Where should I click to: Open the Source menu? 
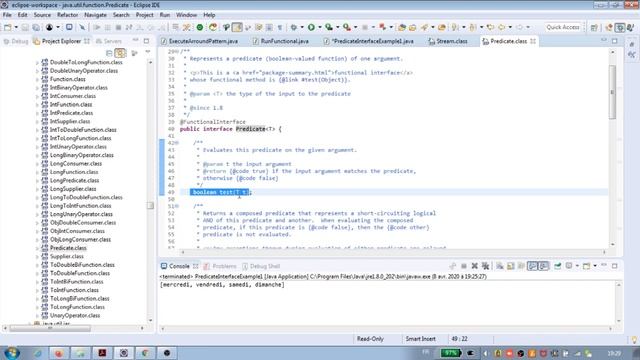click(x=42, y=15)
